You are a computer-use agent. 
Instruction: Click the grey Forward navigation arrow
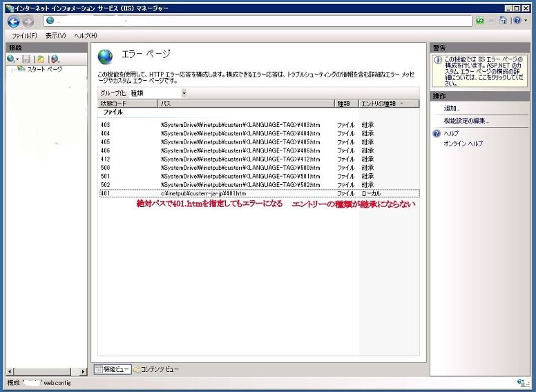pos(28,21)
